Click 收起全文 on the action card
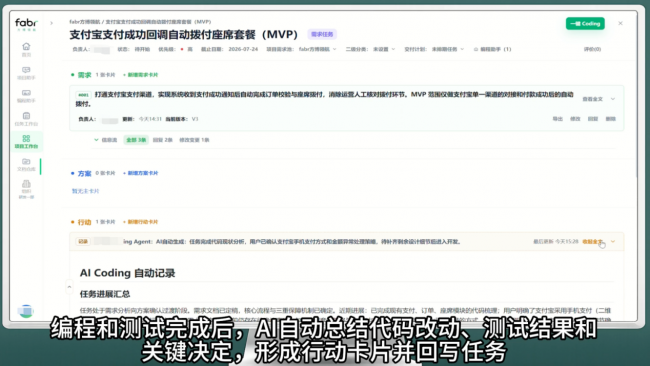This screenshot has width=650, height=366. [592, 241]
